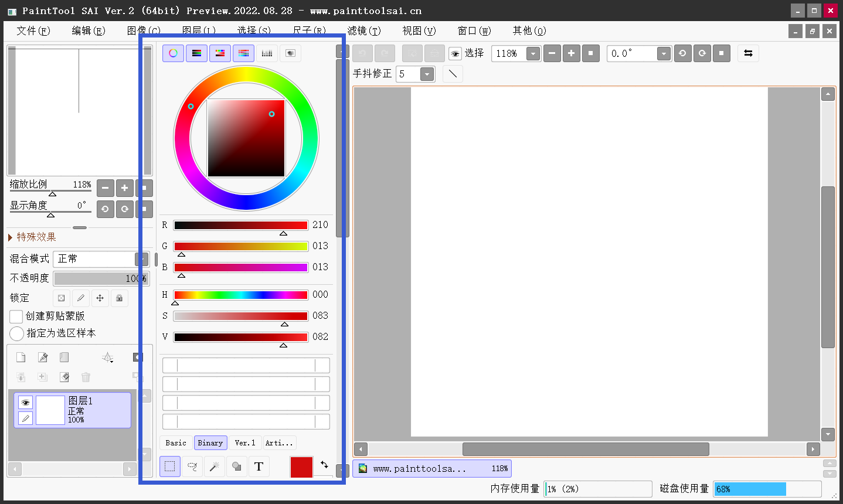Select the rectangular selection tool
Screen dimensions: 843x504
coord(170,466)
